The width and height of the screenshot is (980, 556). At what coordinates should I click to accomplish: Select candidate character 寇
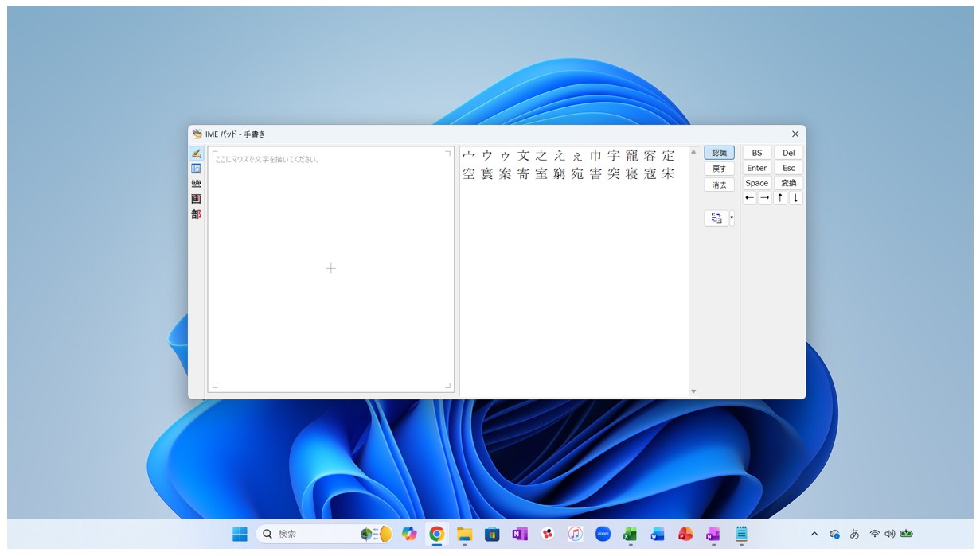point(650,174)
